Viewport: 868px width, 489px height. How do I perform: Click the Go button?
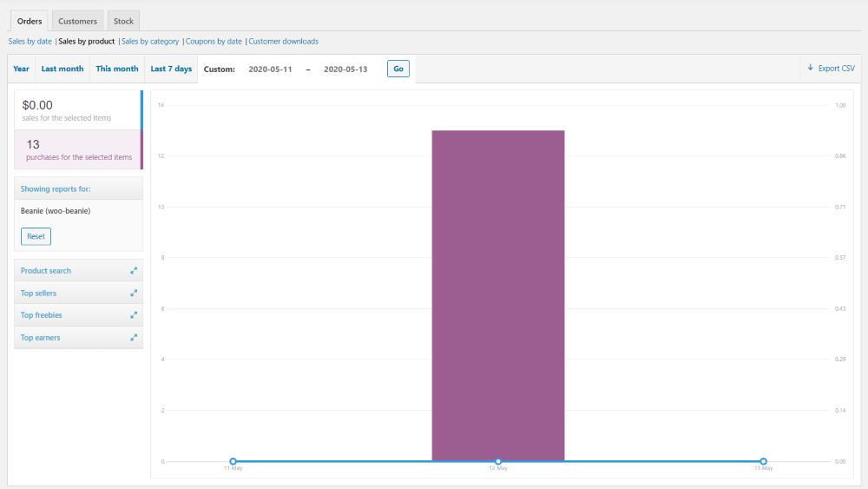[398, 69]
